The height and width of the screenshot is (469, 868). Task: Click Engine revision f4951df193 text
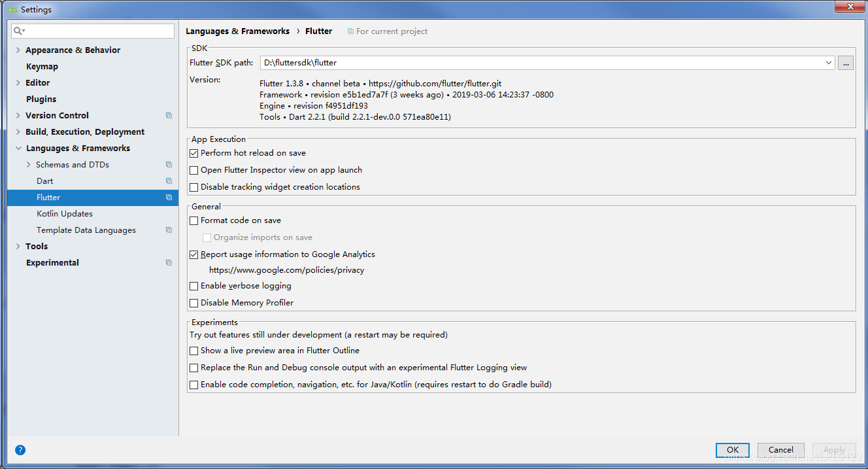click(x=314, y=106)
